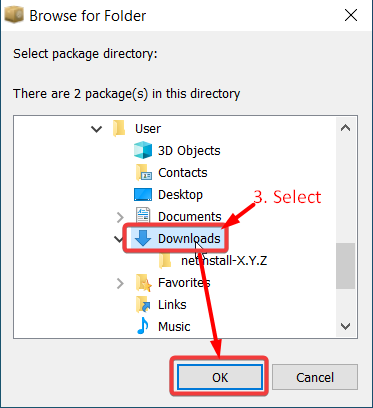Select the Music note icon
Screen dimensions: 373x408
coord(143,326)
